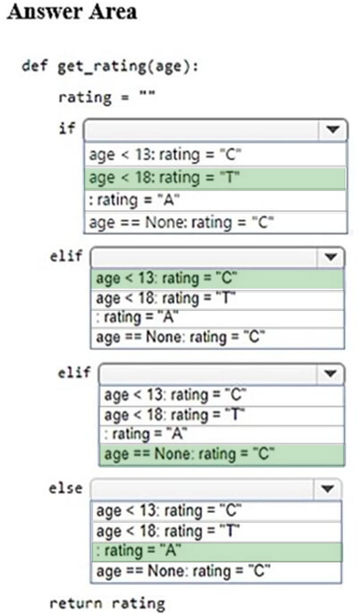
Task: Click the else dropdown arrow
Action: coord(328,489)
